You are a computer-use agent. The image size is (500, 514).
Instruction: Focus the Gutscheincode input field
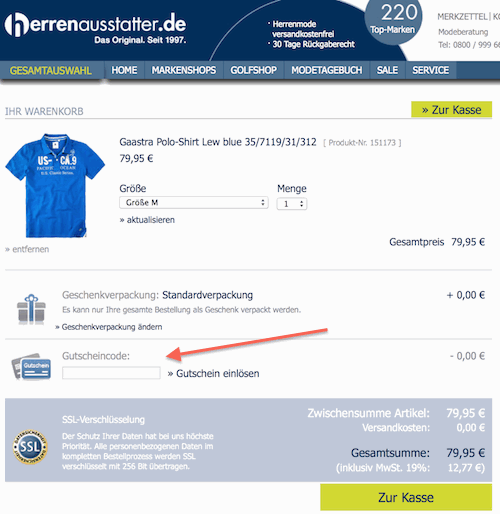(x=111, y=373)
